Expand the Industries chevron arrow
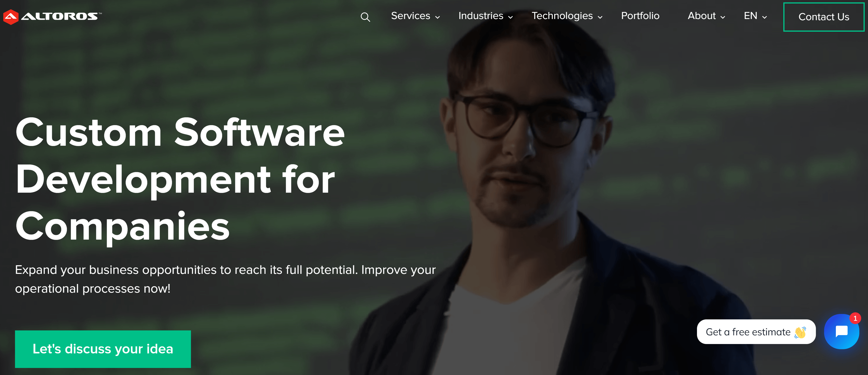The height and width of the screenshot is (375, 868). coord(510,18)
